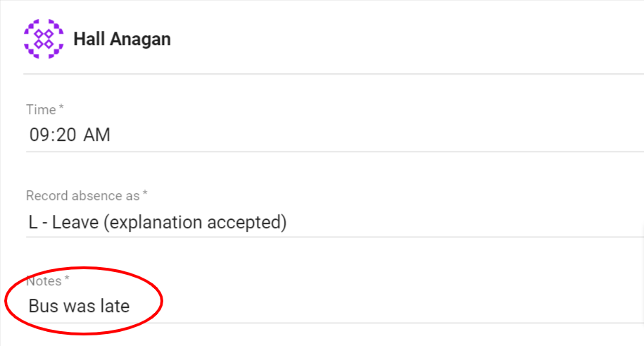Select the hours value 09
The width and height of the screenshot is (644, 346).
[x=37, y=135]
